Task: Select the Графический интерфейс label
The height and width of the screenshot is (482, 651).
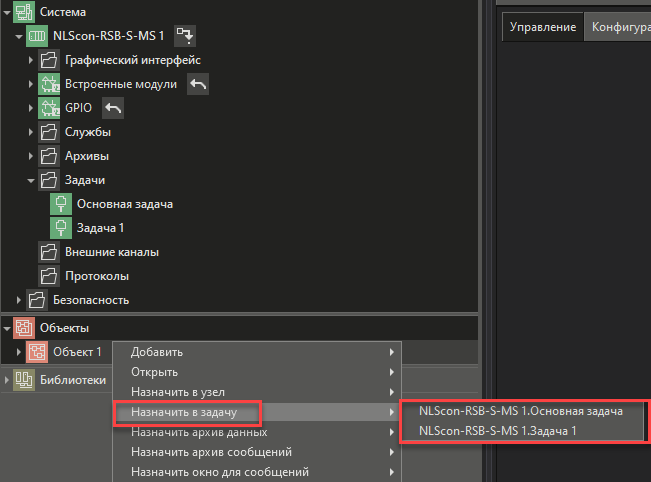Action: [x=133, y=60]
